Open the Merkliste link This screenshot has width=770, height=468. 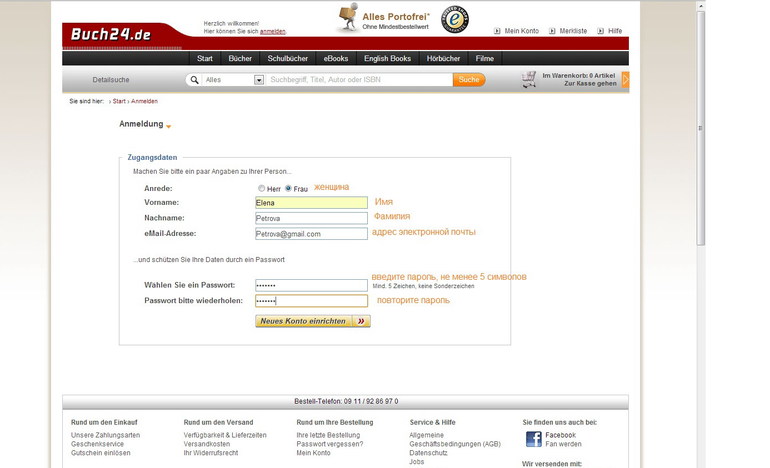coord(573,31)
